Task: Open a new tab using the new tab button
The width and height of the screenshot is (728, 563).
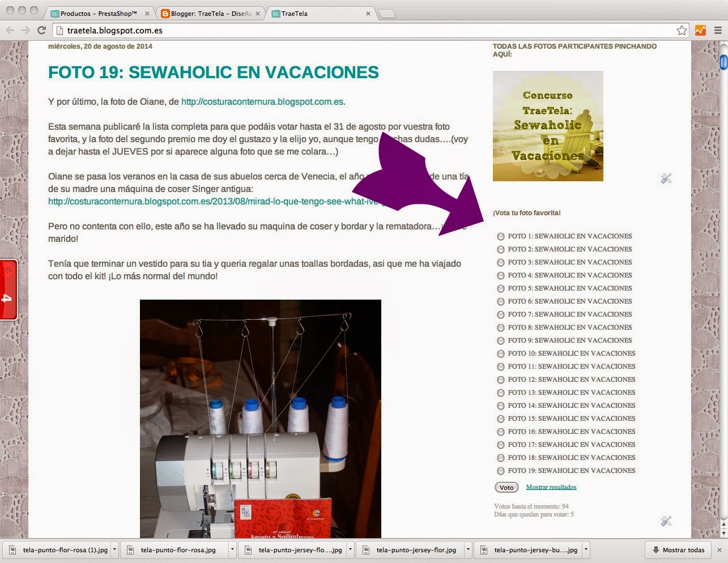Action: click(387, 14)
